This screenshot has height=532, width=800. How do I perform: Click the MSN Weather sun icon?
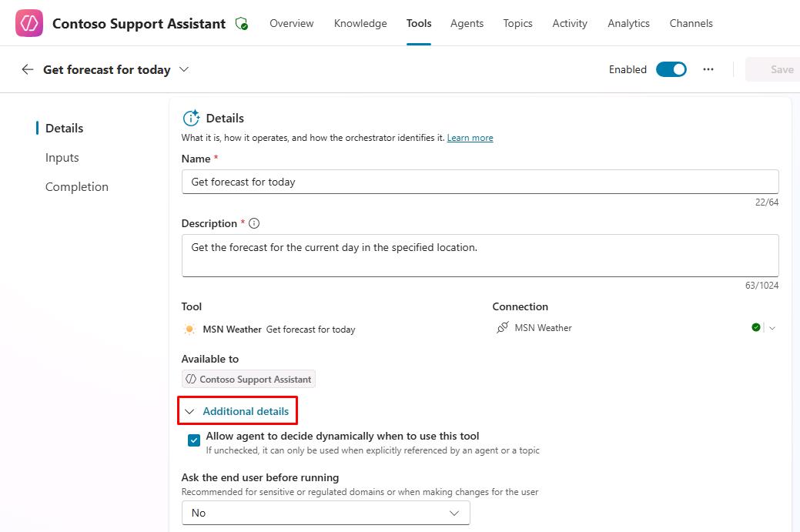[190, 330]
